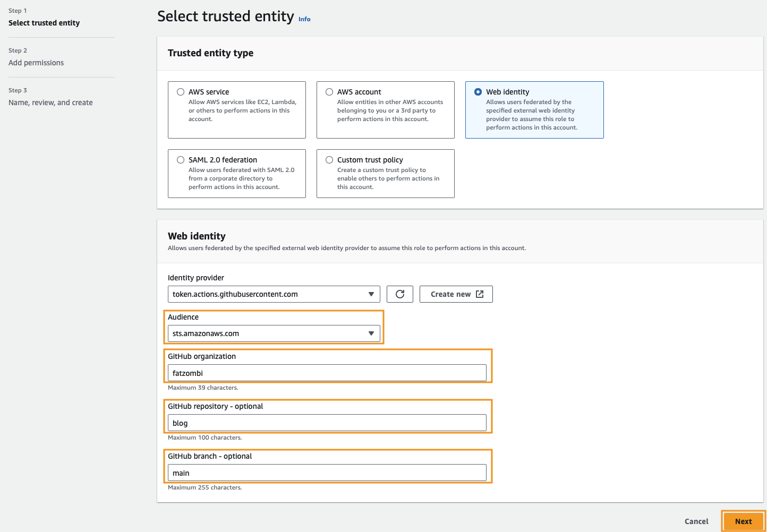Image resolution: width=767 pixels, height=532 pixels.
Task: Select the SAML 2.0 federation radio option
Action: click(x=181, y=160)
